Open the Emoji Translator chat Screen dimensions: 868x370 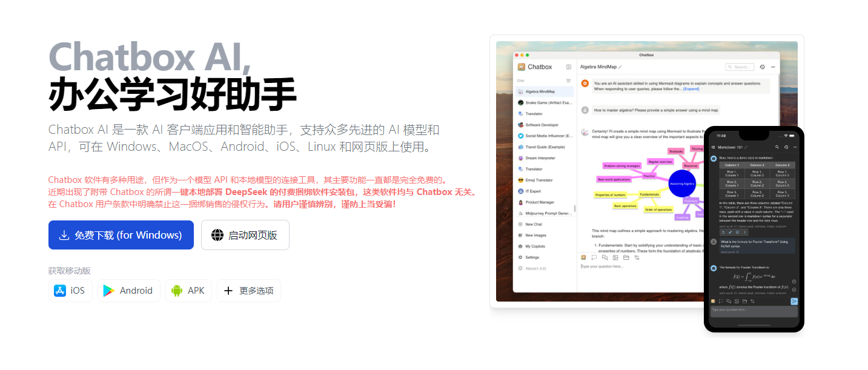(x=545, y=180)
